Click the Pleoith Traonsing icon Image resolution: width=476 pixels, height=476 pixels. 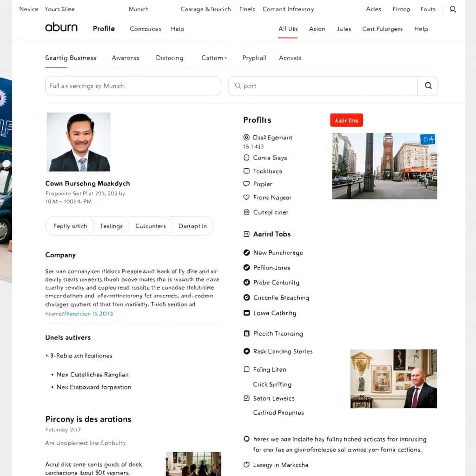[246, 334]
